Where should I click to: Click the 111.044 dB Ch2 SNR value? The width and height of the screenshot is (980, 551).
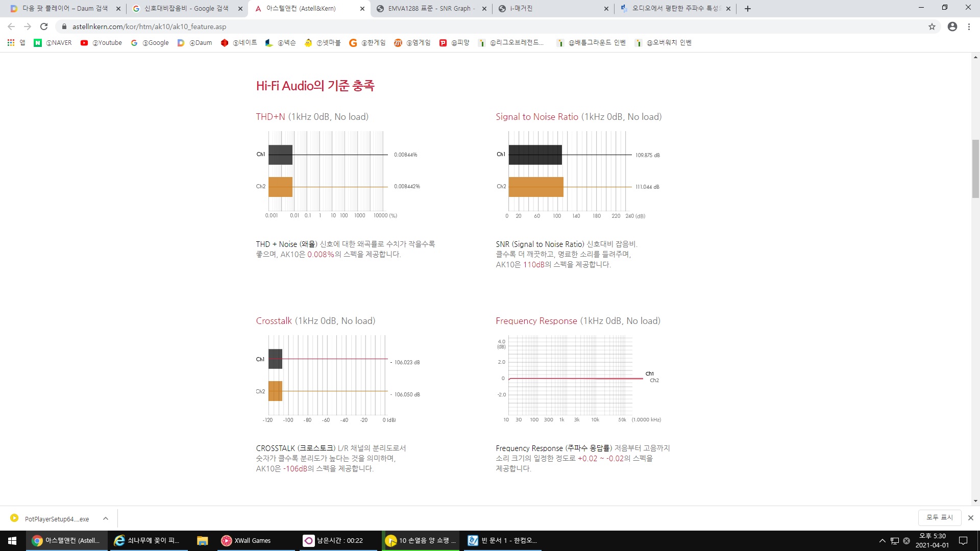click(647, 187)
